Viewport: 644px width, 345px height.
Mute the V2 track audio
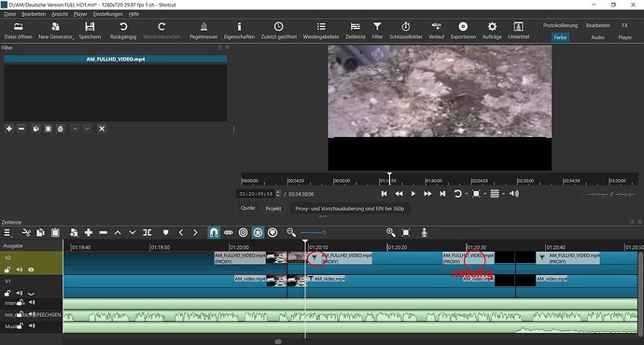coord(20,269)
